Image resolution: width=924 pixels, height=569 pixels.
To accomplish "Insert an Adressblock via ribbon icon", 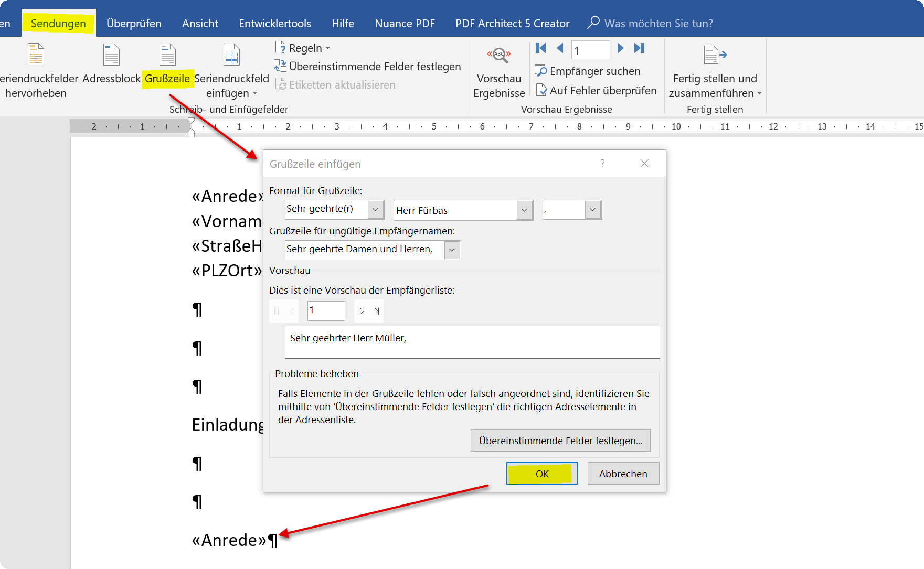I will [x=111, y=55].
